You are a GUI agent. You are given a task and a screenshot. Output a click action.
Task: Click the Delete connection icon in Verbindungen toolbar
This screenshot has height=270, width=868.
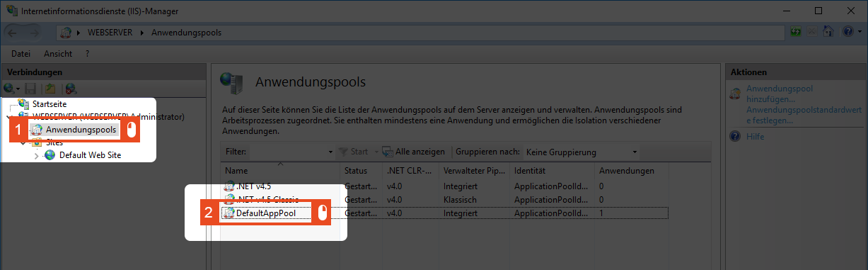(71, 89)
